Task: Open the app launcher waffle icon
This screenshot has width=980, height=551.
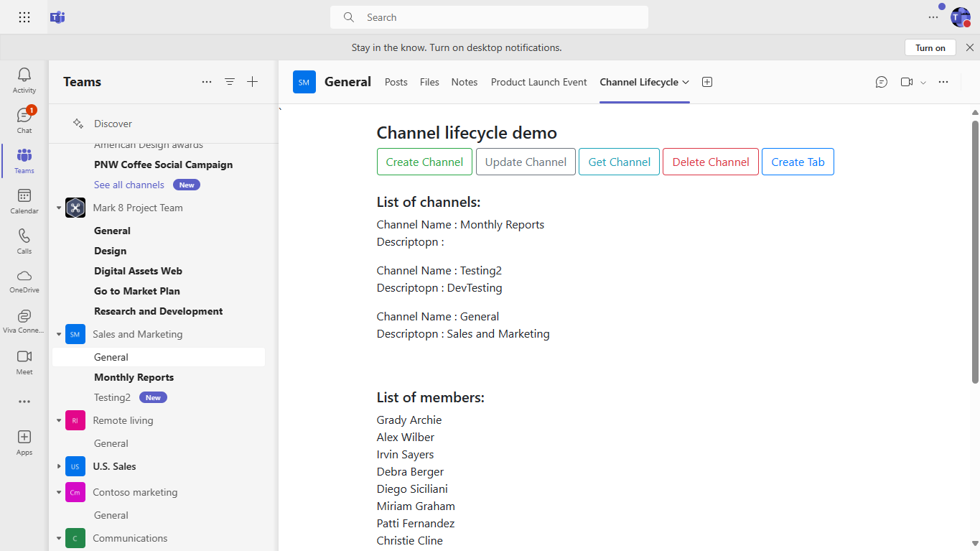Action: pyautogui.click(x=24, y=17)
